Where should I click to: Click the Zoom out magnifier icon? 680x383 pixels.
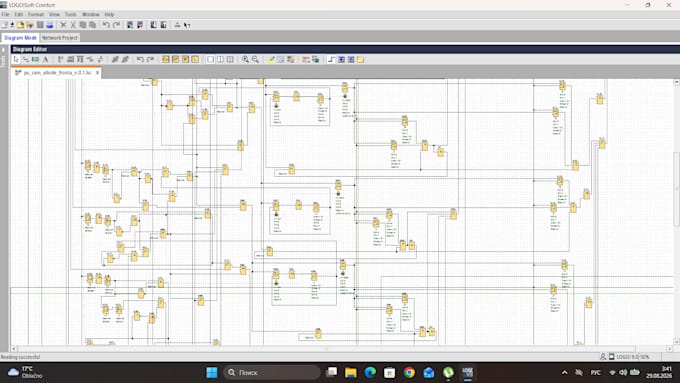pyautogui.click(x=255, y=59)
